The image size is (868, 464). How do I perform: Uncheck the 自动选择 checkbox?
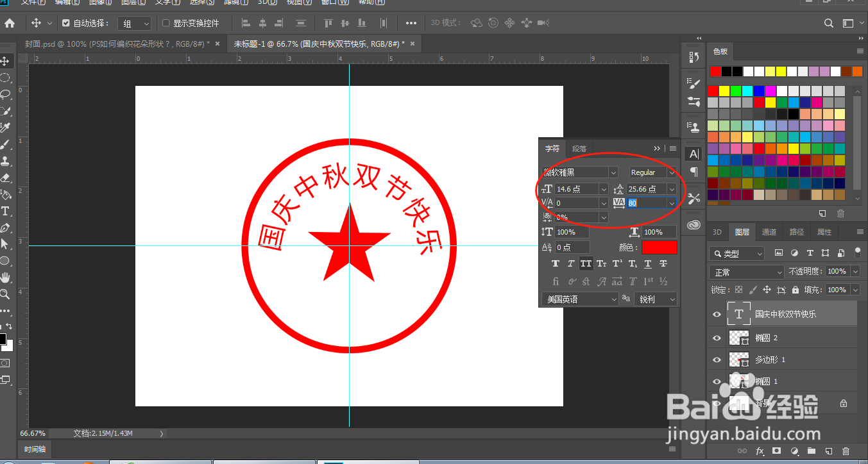pyautogui.click(x=65, y=23)
